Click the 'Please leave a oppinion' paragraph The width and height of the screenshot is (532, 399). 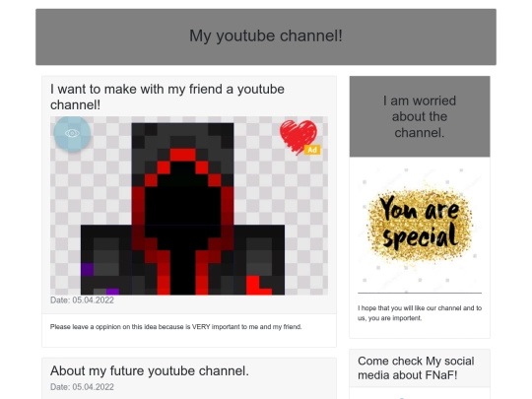(175, 327)
